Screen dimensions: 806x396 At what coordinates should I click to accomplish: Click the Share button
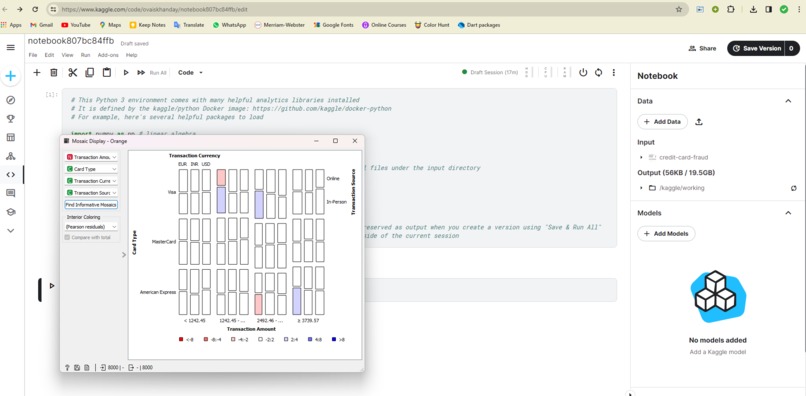[702, 48]
